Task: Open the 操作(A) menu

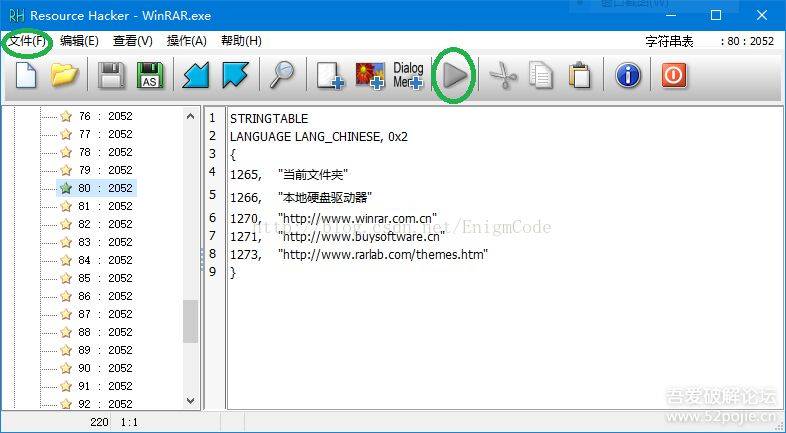Action: [186, 41]
